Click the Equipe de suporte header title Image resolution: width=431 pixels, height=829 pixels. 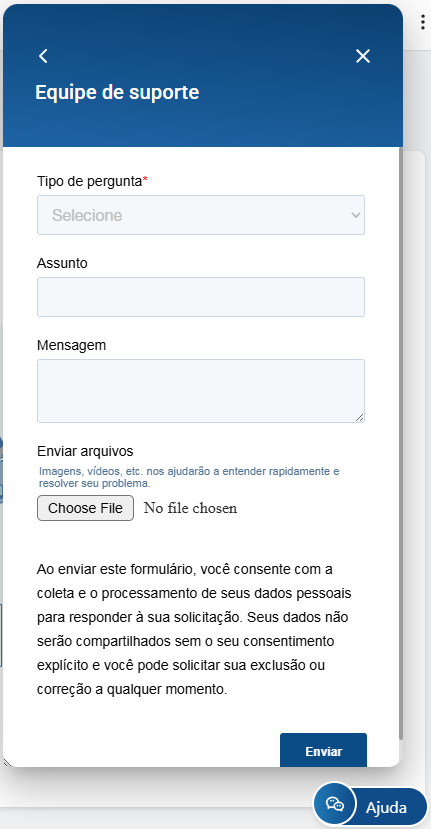[x=117, y=92]
